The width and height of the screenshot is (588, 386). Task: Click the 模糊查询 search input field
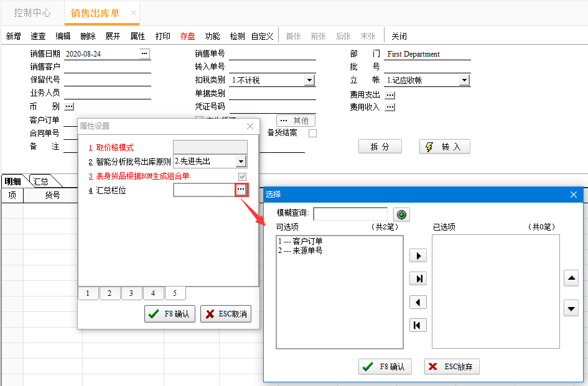350,214
